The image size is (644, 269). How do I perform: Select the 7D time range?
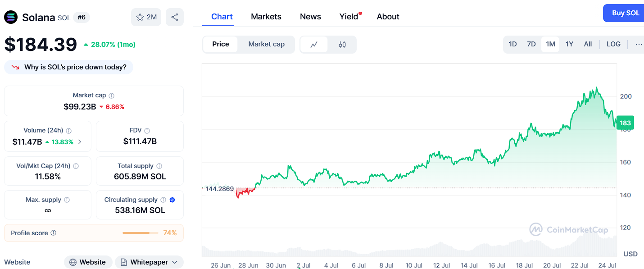(531, 44)
